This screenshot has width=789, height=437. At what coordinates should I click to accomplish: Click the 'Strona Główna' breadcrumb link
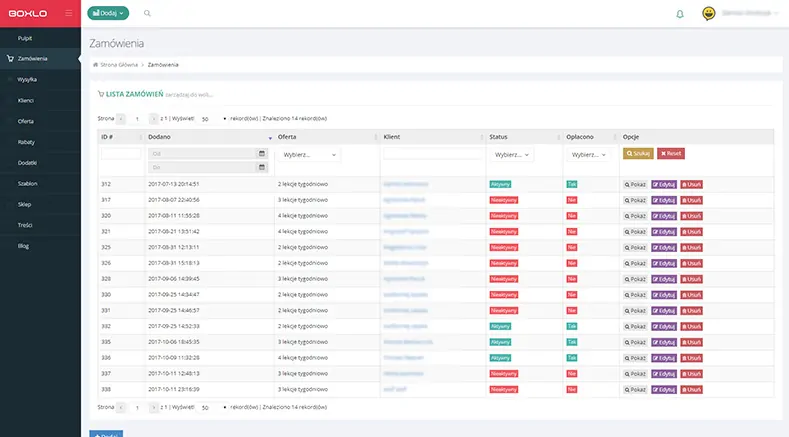[x=118, y=64]
